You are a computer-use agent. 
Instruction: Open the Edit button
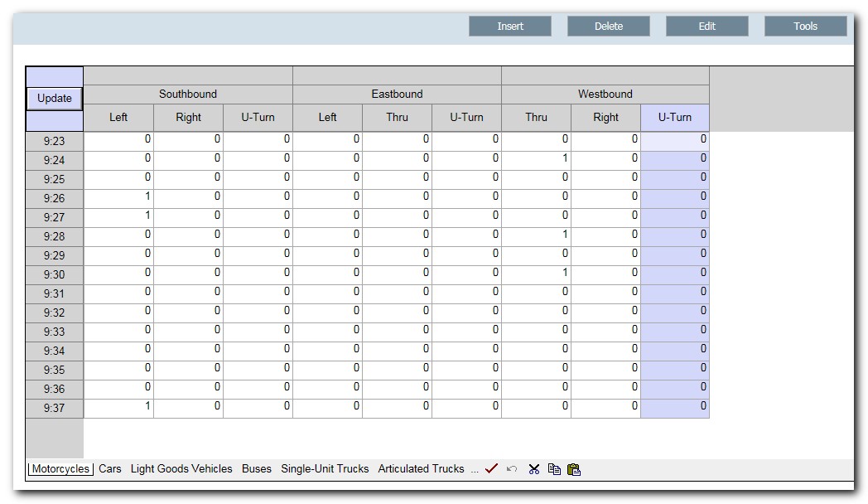click(706, 26)
